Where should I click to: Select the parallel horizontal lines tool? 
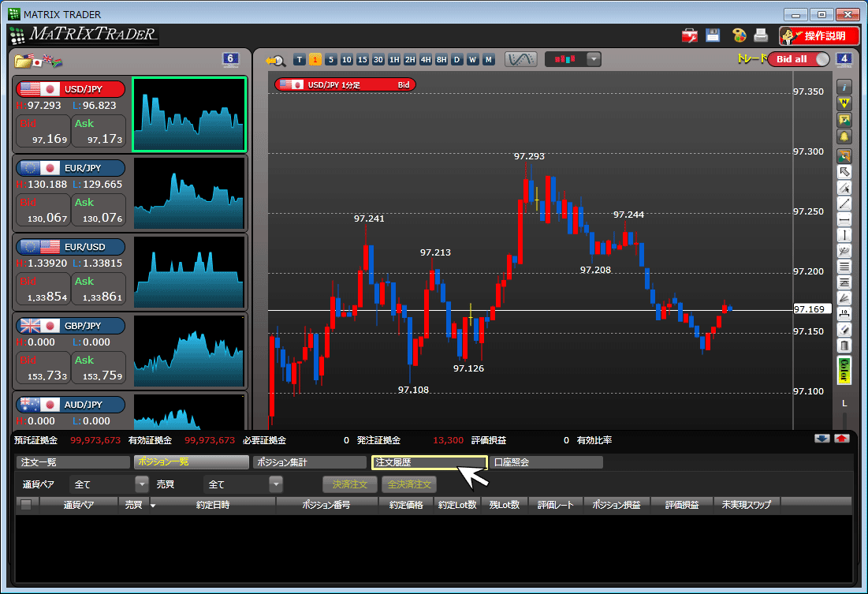click(x=844, y=267)
